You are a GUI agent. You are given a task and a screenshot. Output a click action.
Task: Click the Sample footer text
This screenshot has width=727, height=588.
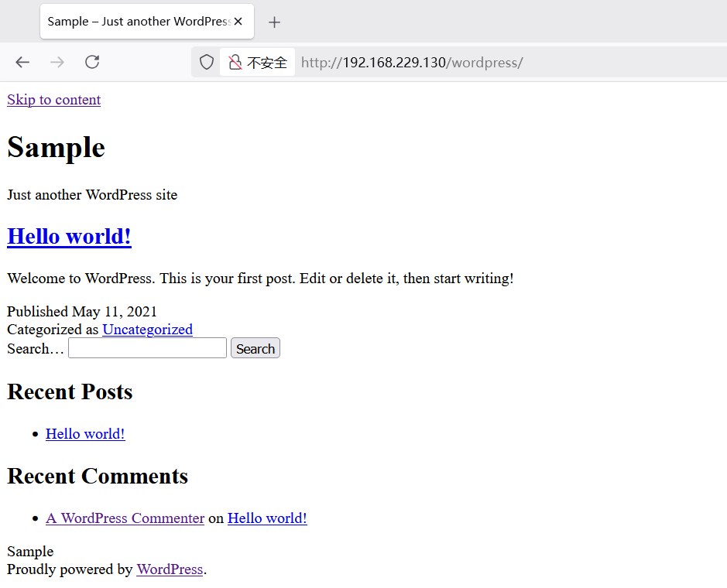[x=30, y=552]
